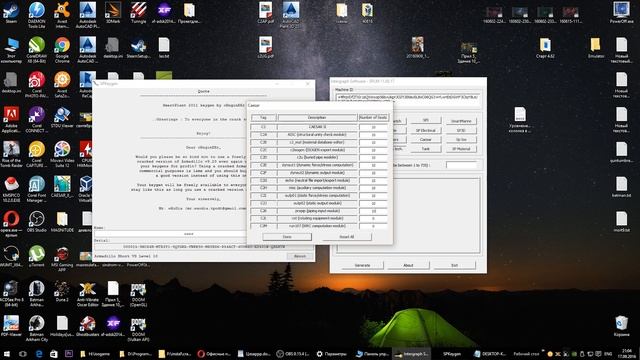Switch to the OBS taskbar item

[293, 354]
